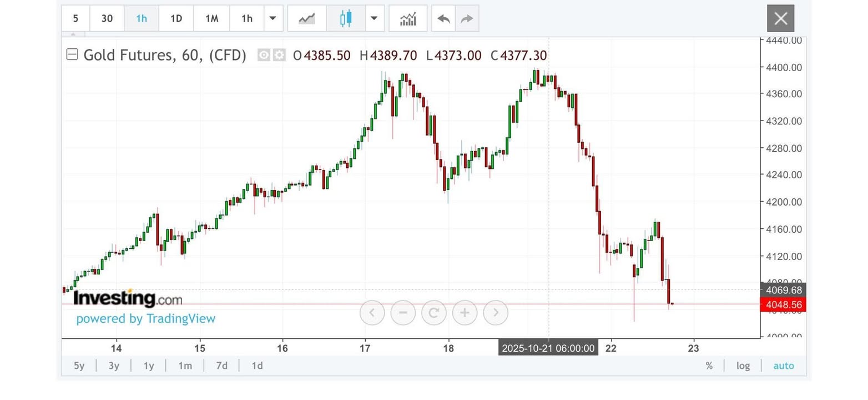
Task: Open the time interval dropdown arrow
Action: (272, 18)
